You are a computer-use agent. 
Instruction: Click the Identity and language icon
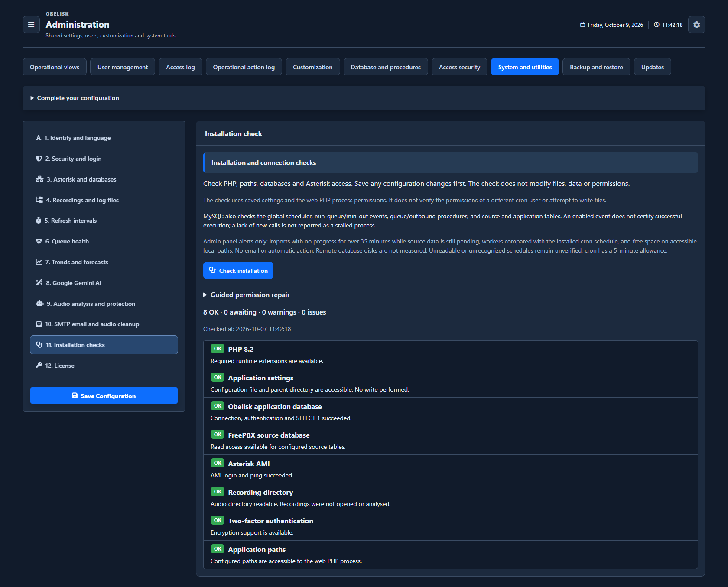[x=39, y=138]
